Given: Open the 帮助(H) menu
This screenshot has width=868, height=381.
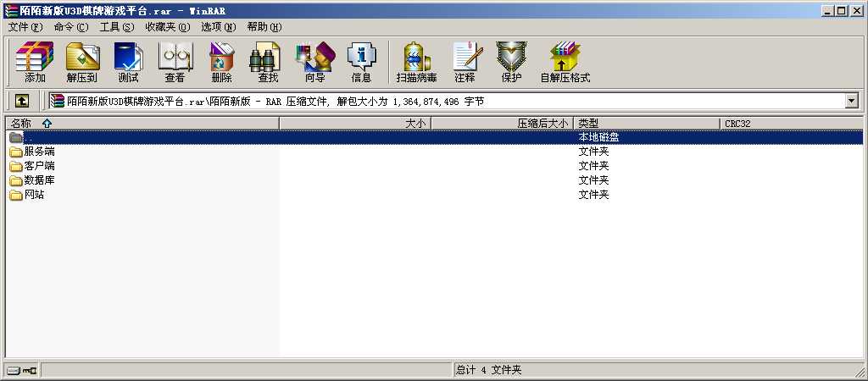Looking at the screenshot, I should click(264, 27).
